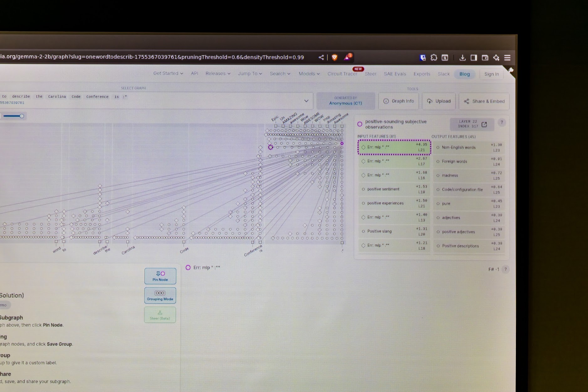
Task: Click the Steer (Beta) button
Action: pyautogui.click(x=160, y=315)
